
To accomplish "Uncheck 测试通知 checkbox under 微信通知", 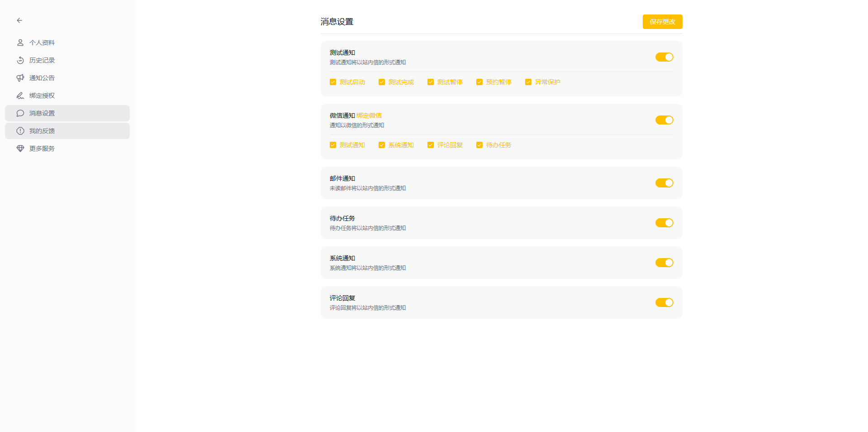I will 333,145.
